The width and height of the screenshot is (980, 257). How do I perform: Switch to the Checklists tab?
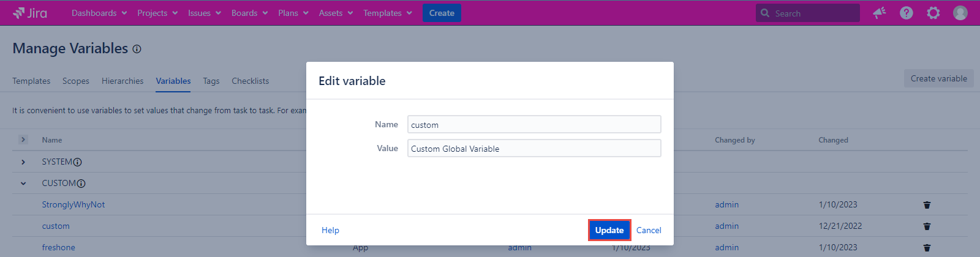coord(250,81)
